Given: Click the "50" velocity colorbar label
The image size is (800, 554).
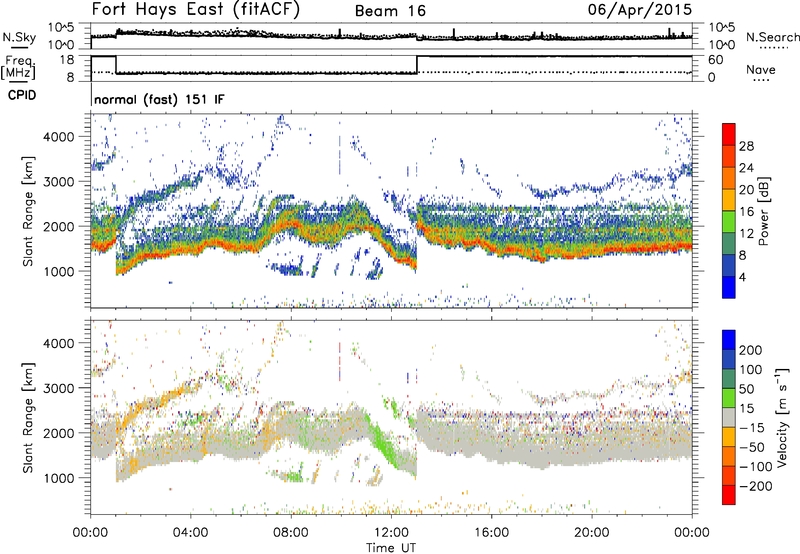Looking at the screenshot, I should [x=747, y=389].
